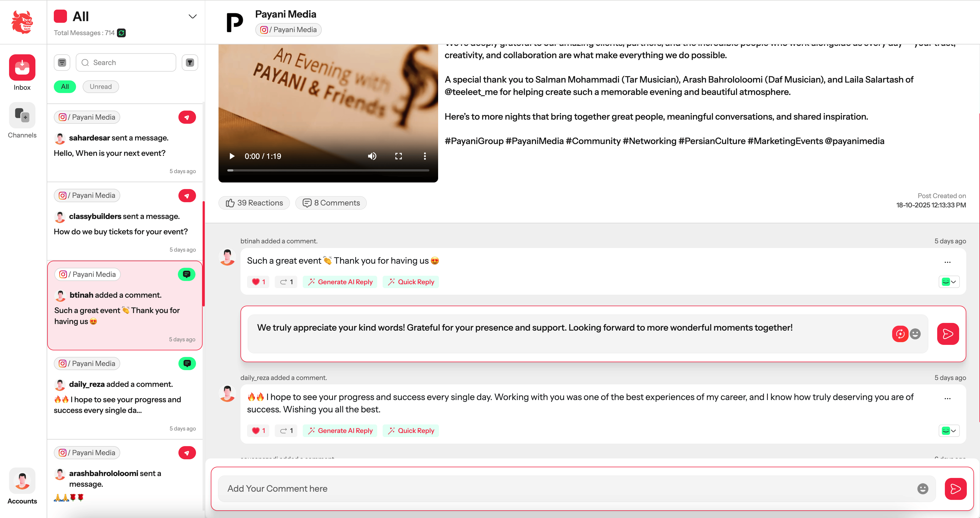Click the list sort icon left of search

tap(62, 62)
